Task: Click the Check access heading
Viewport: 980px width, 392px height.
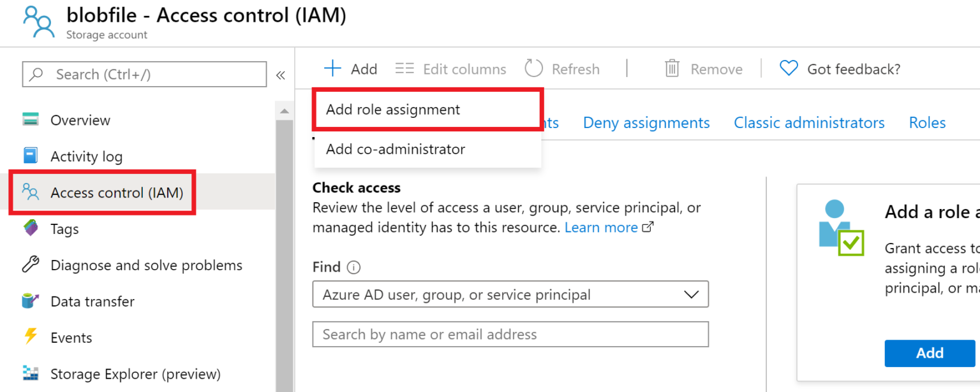Action: (357, 187)
